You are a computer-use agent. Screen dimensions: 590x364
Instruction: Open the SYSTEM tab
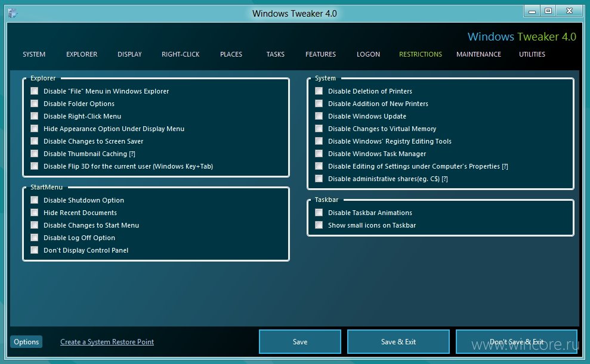[x=34, y=54]
